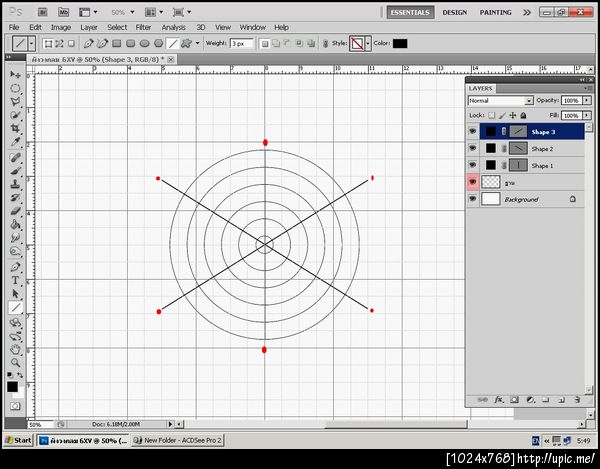Image resolution: width=600 pixels, height=469 pixels.
Task: Hide the Shape 3 layer
Action: [x=473, y=131]
